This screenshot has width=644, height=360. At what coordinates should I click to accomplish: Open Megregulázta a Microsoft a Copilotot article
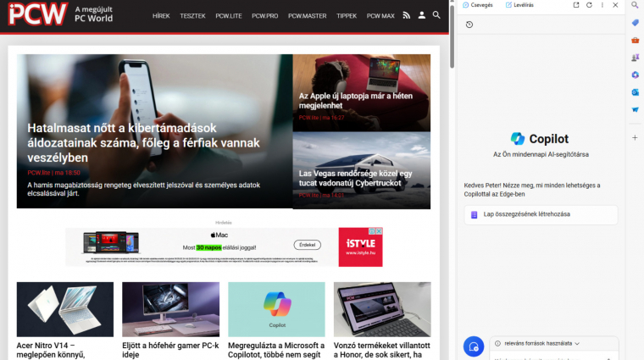[276, 350]
